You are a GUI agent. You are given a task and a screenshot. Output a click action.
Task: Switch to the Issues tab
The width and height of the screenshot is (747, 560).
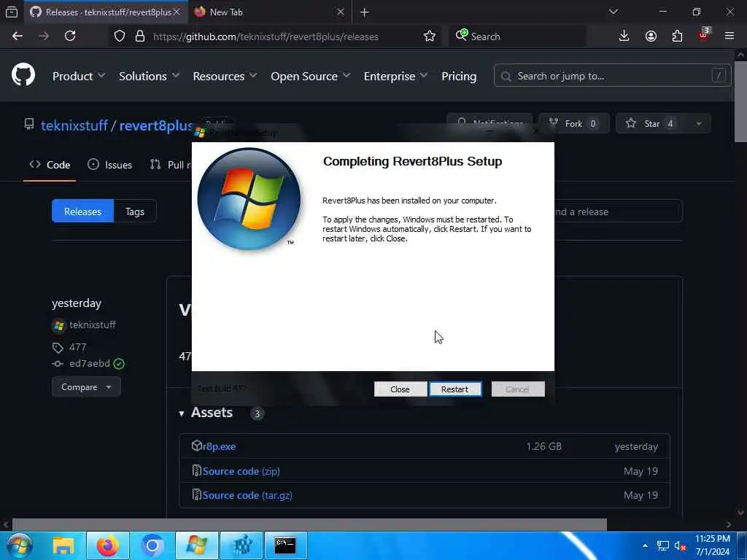(110, 165)
